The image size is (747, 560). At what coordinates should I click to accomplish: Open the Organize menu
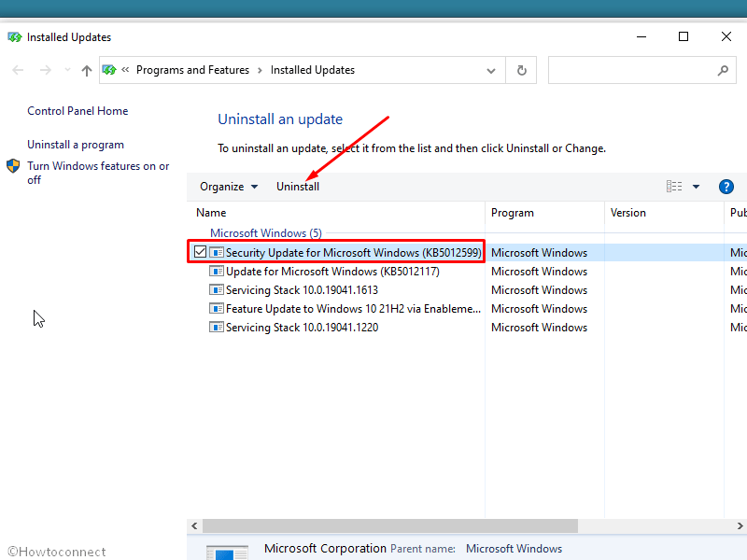pyautogui.click(x=229, y=187)
